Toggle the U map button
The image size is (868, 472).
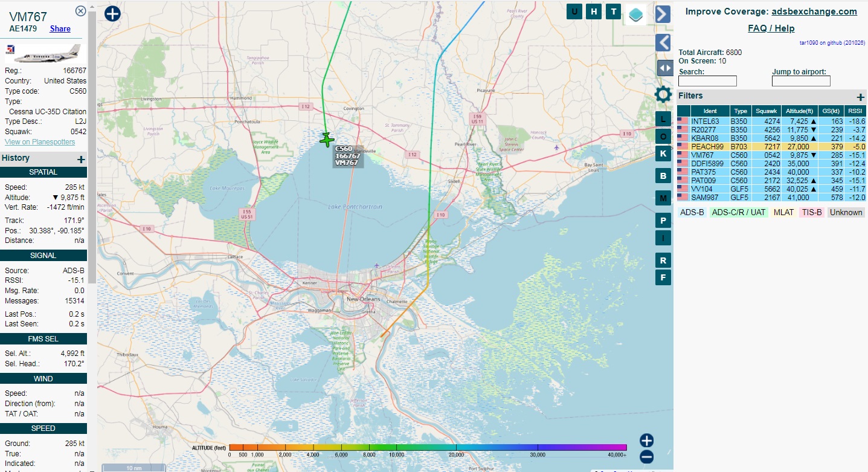click(574, 11)
